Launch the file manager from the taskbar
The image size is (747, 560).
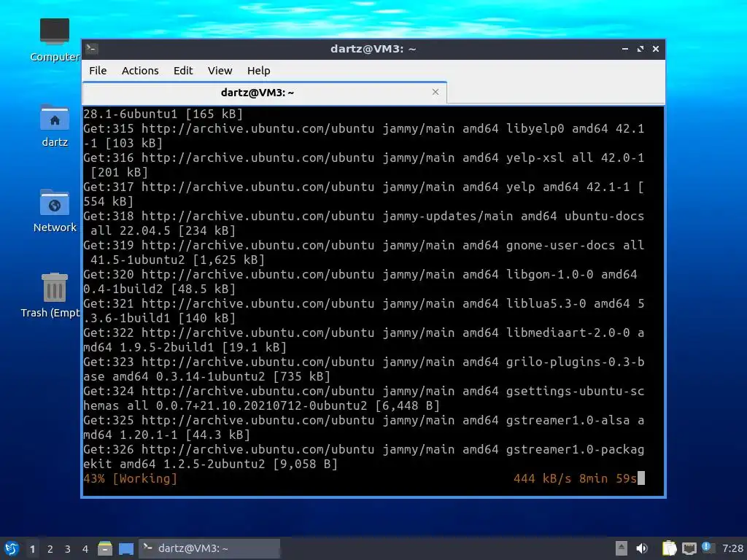pyautogui.click(x=105, y=548)
